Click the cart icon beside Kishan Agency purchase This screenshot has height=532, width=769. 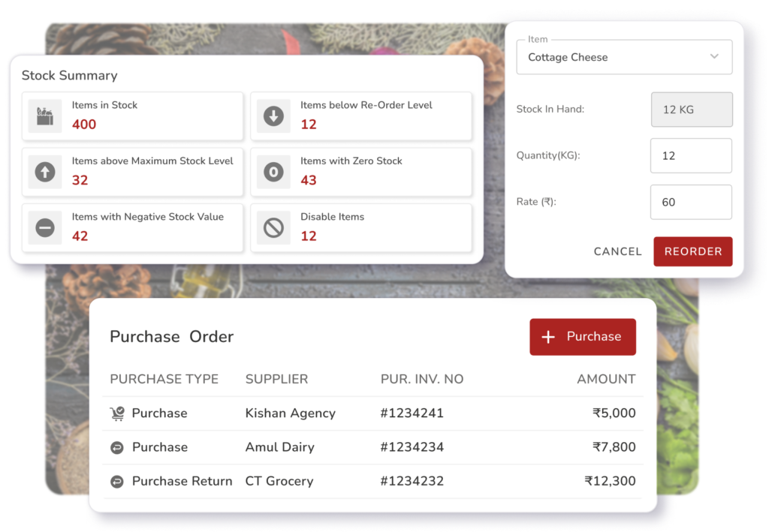[117, 413]
